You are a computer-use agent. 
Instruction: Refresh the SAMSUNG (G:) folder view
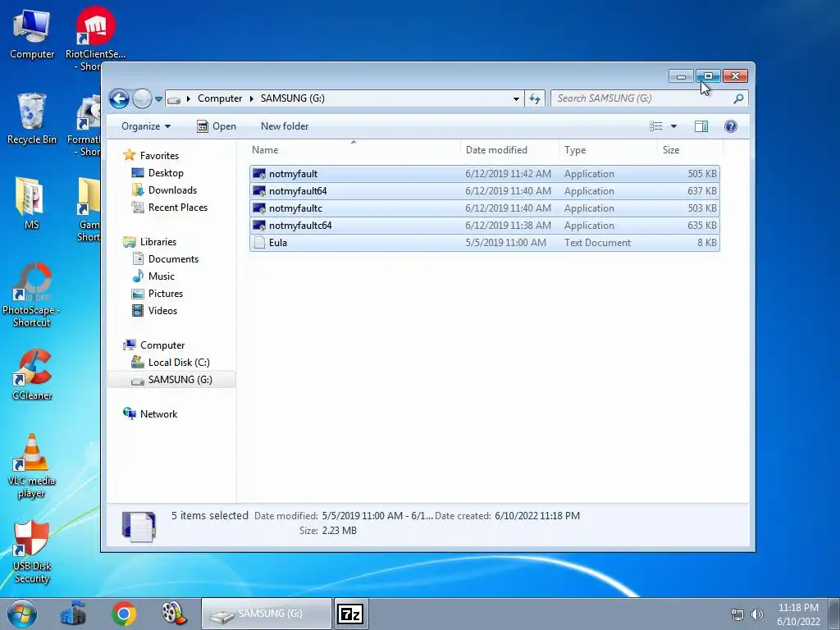tap(535, 98)
